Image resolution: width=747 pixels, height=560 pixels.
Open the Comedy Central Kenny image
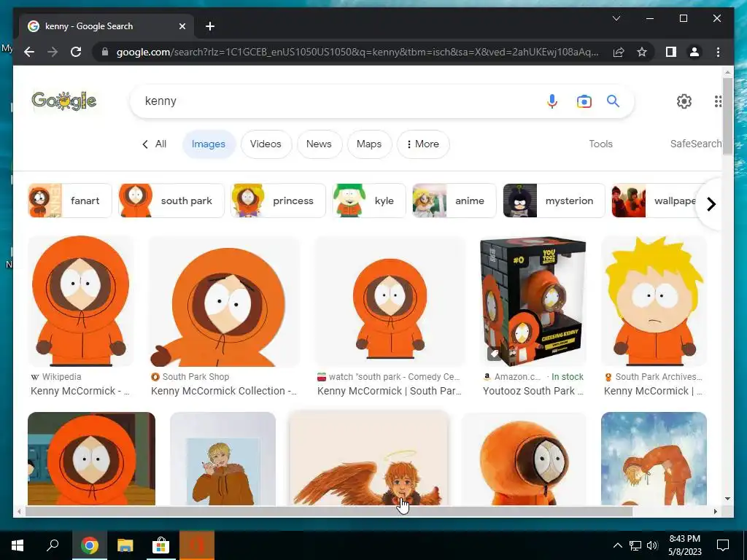coord(390,301)
